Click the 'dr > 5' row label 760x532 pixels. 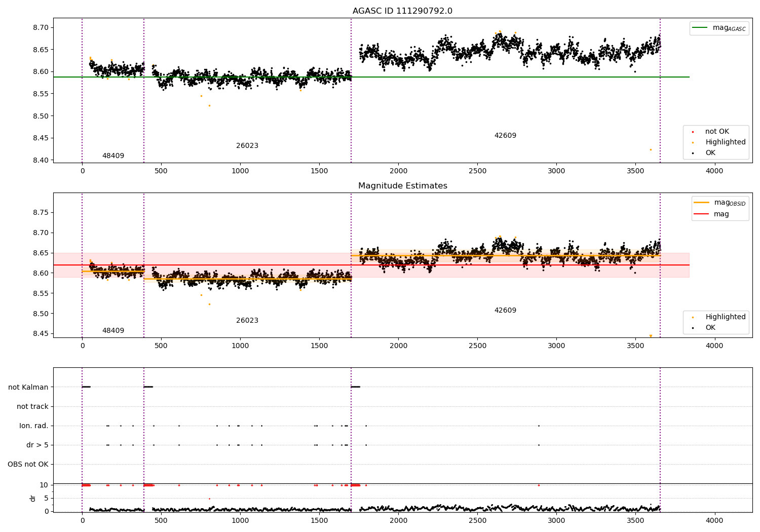[x=37, y=445]
